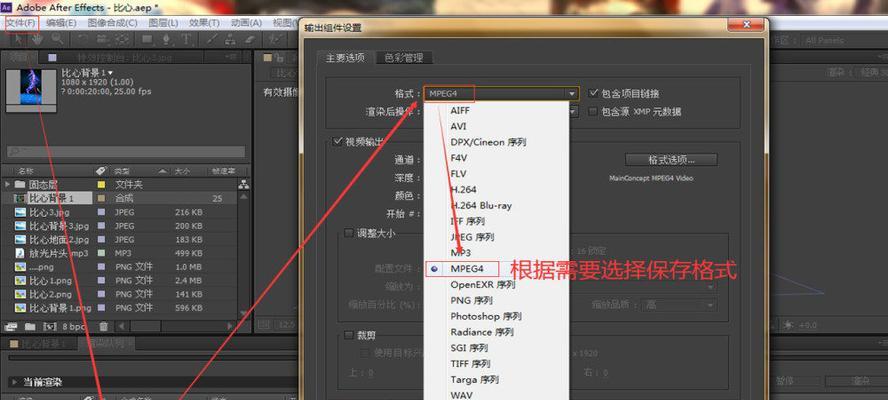Click the purple label swatch of 比心3.jpg

[101, 212]
